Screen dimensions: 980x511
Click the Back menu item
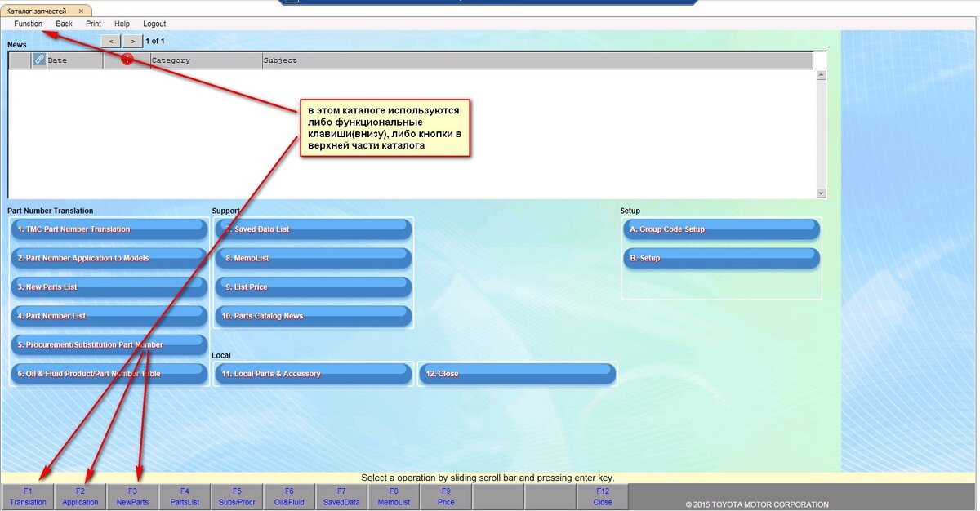point(64,24)
